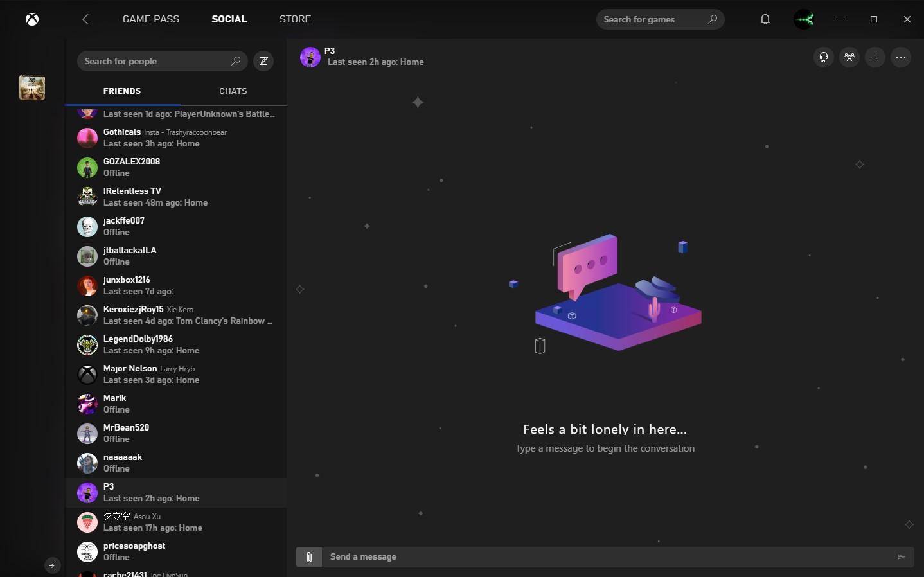
Task: Open the SOCIAL tab
Action: (x=229, y=19)
